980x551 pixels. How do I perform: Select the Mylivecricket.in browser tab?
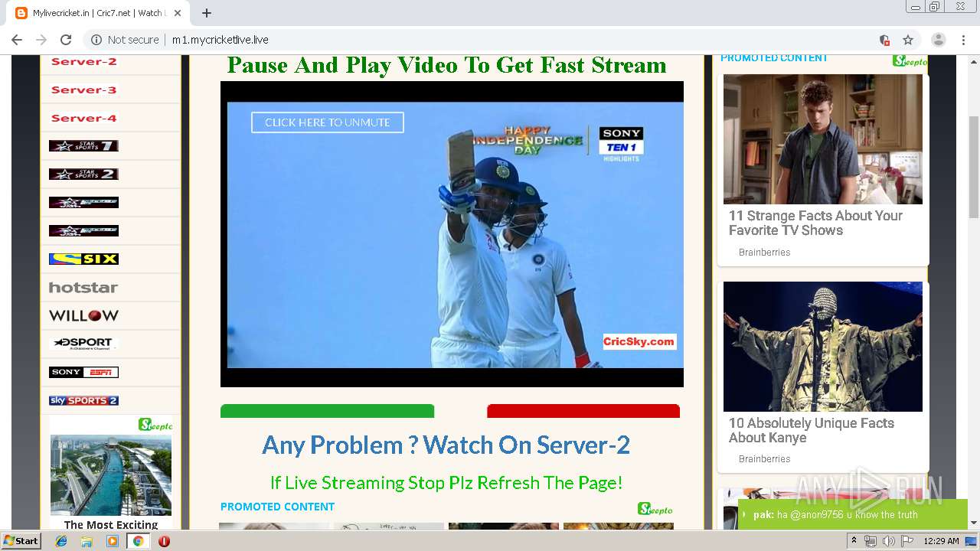(x=98, y=13)
